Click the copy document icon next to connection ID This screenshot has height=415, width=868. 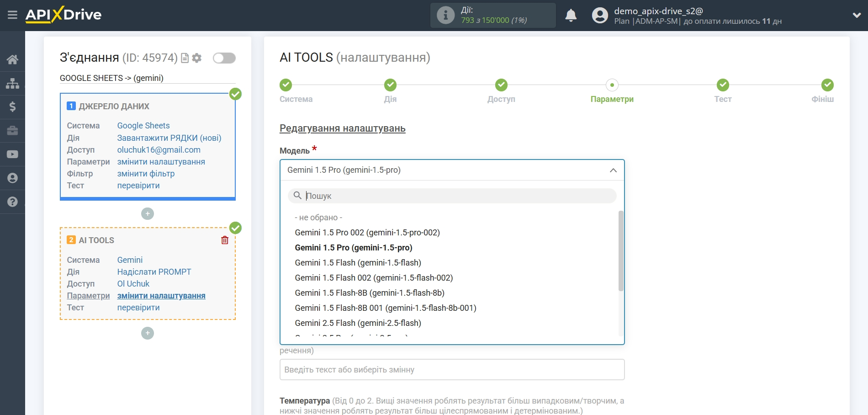tap(185, 58)
